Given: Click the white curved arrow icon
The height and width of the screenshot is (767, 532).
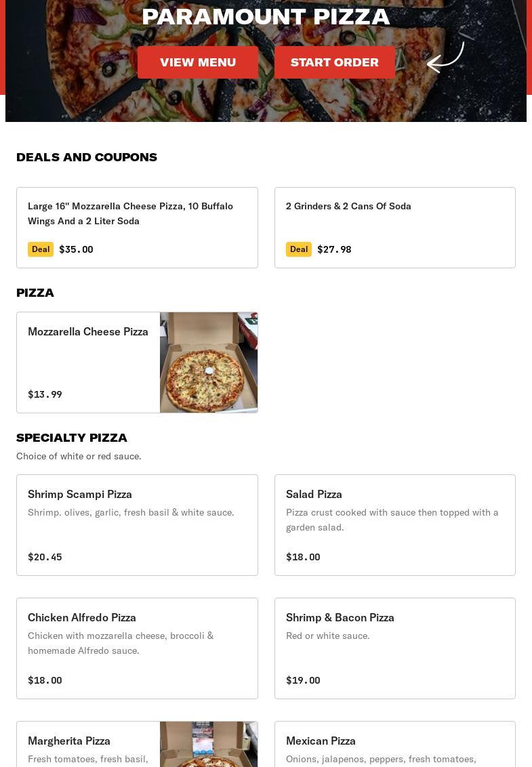Looking at the screenshot, I should tap(445, 58).
